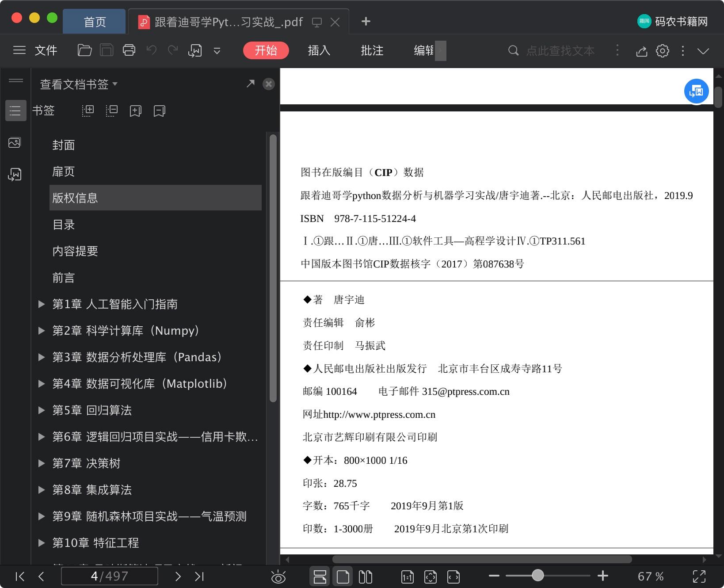Select the 批注 ribbon tab
The height and width of the screenshot is (588, 724).
(372, 50)
